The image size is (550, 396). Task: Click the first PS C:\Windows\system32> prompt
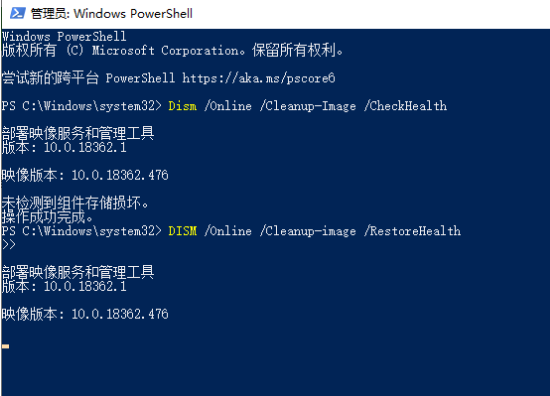pos(81,106)
